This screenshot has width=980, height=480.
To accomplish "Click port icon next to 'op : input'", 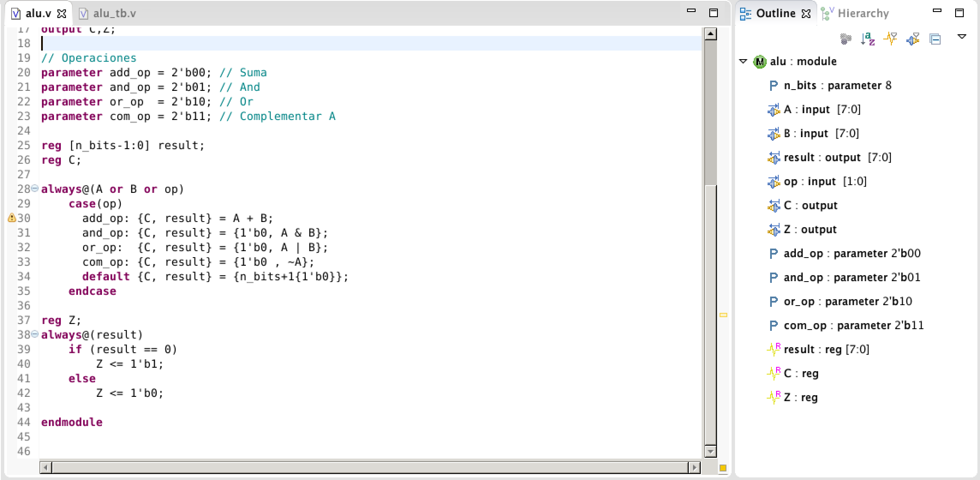I will coord(774,182).
